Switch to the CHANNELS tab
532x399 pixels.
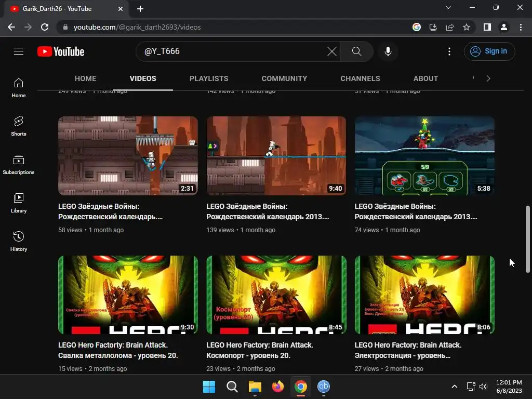coord(361,79)
